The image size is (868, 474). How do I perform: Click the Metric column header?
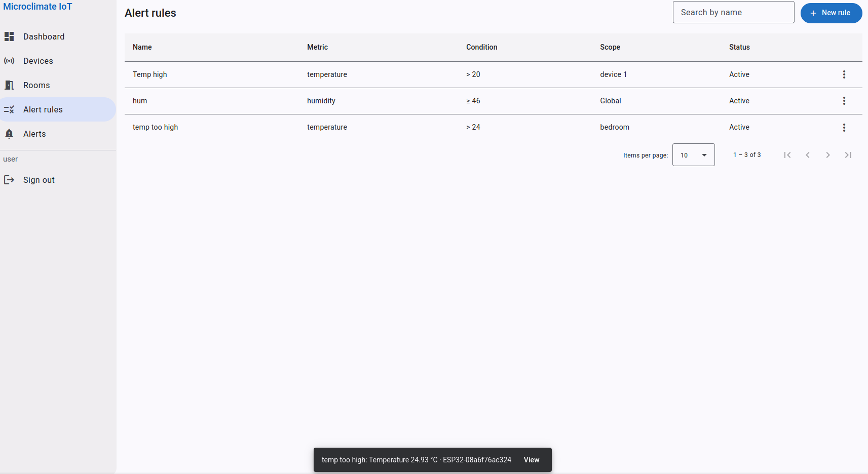tap(317, 47)
